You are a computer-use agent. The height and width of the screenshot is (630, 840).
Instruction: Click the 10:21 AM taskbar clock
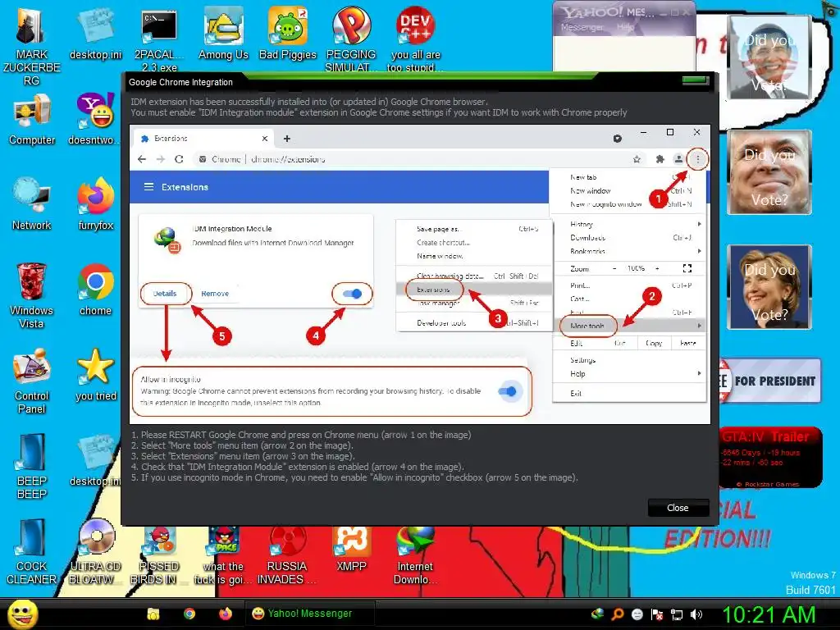pos(769,614)
